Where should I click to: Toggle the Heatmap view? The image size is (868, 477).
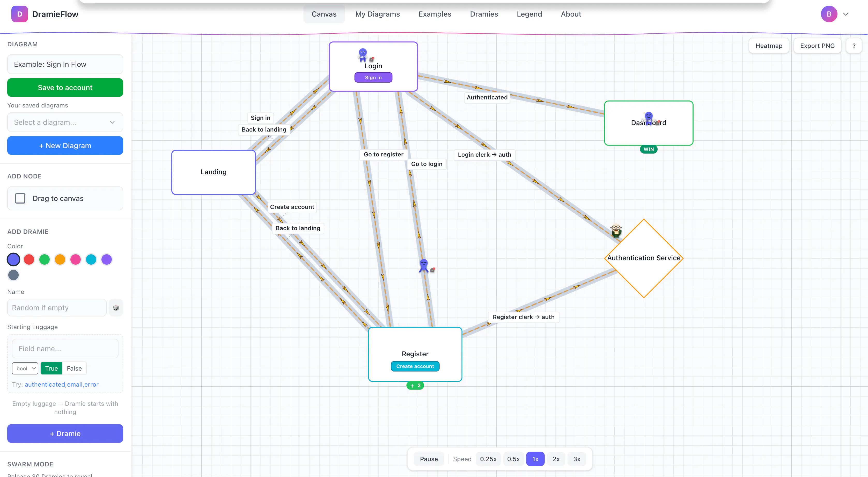[x=769, y=46]
